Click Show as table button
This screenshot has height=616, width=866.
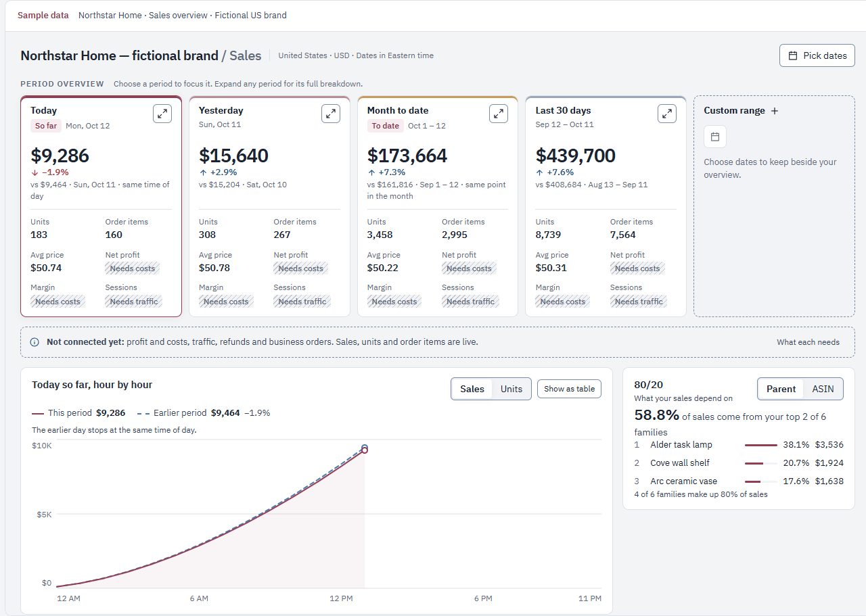(x=569, y=389)
